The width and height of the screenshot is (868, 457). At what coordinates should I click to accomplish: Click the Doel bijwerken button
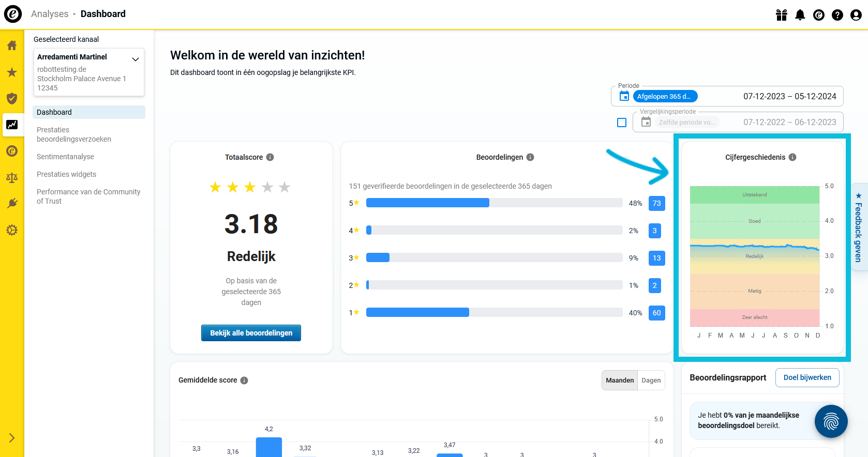point(807,377)
